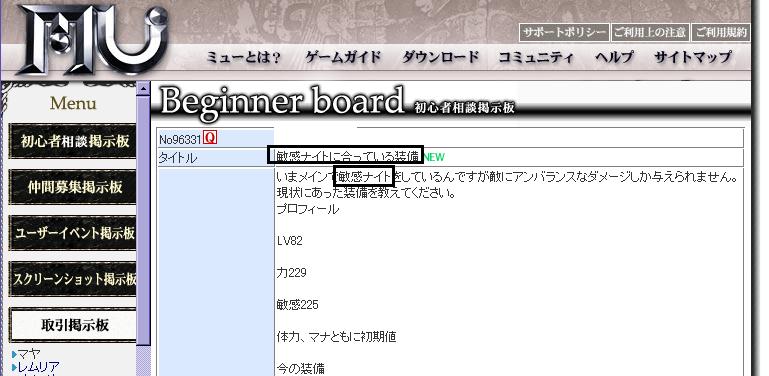Open 初心者相談掲示板 in the sidebar
Image resolution: width=769 pixels, height=376 pixels.
pos(73,141)
